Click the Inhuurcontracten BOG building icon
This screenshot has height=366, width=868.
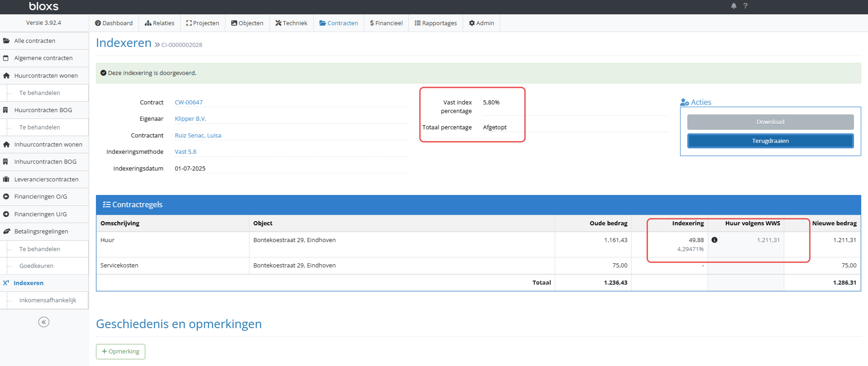point(5,161)
